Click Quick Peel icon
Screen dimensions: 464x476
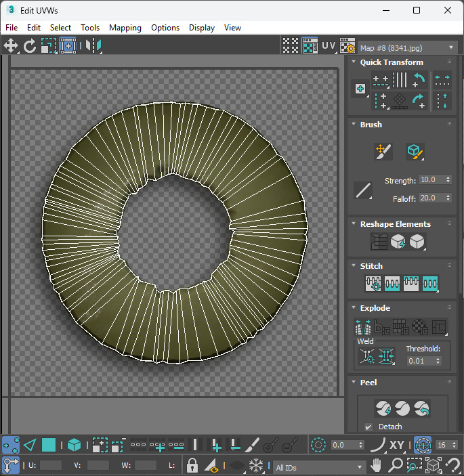[383, 408]
